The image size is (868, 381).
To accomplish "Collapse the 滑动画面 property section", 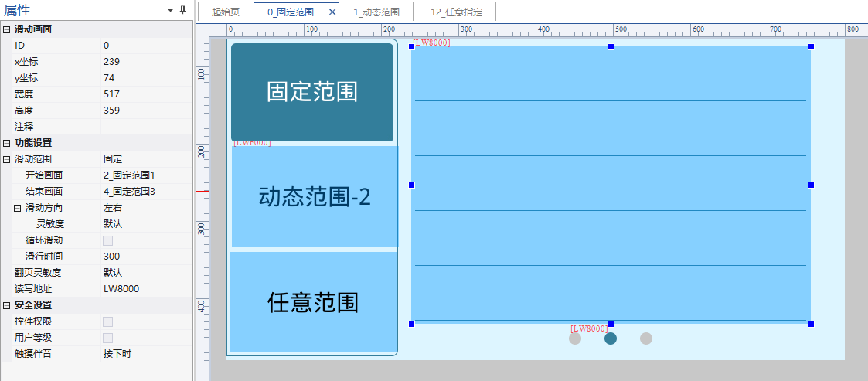I will tap(7, 29).
